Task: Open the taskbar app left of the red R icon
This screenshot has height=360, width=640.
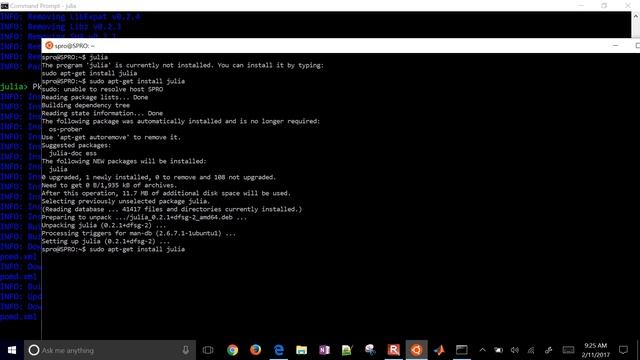Action: coord(370,350)
